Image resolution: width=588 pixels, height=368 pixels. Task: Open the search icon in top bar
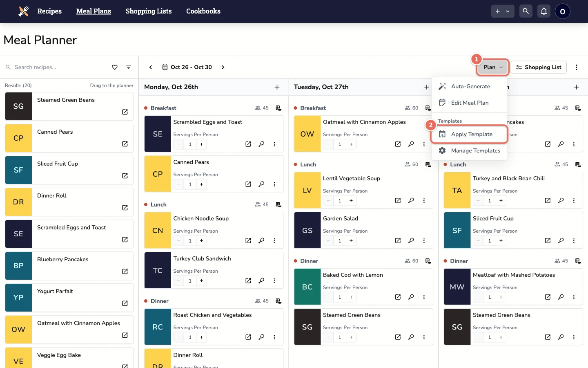click(x=526, y=11)
